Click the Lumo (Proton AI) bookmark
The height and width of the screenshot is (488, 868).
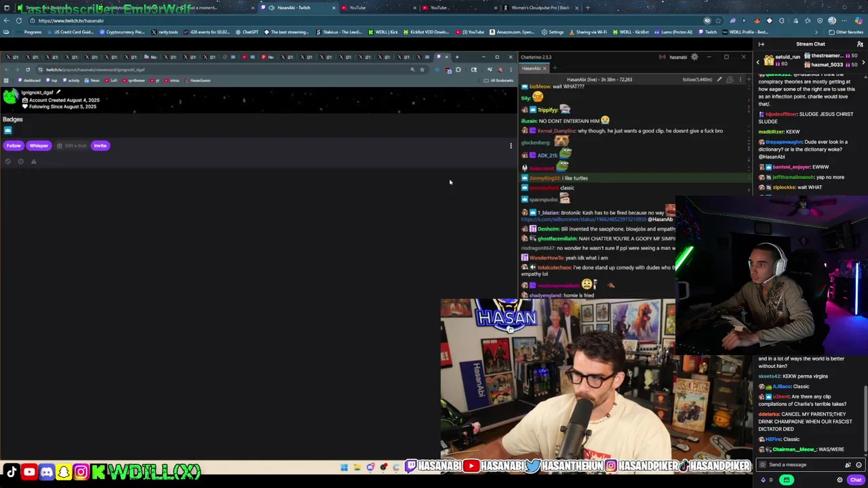coord(672,32)
